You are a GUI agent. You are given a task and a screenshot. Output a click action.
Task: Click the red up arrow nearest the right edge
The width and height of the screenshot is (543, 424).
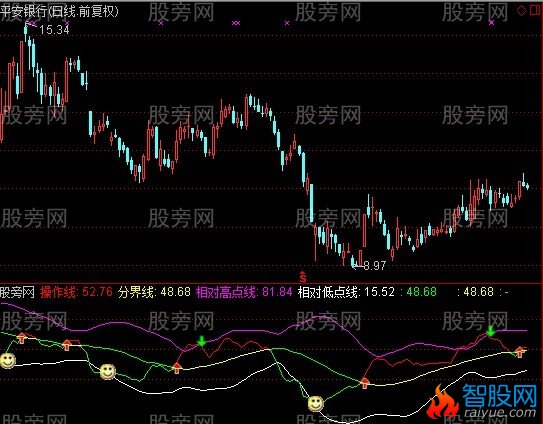pos(519,352)
